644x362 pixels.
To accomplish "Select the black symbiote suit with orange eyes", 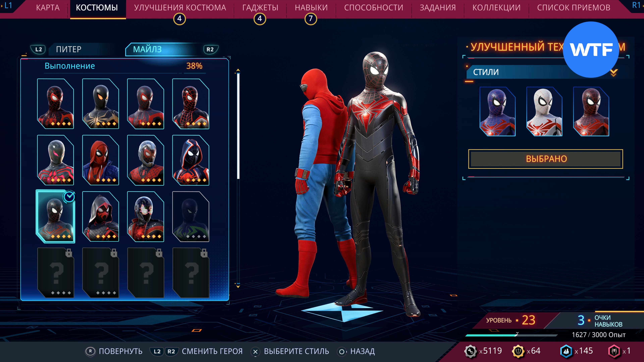I will pyautogui.click(x=100, y=104).
